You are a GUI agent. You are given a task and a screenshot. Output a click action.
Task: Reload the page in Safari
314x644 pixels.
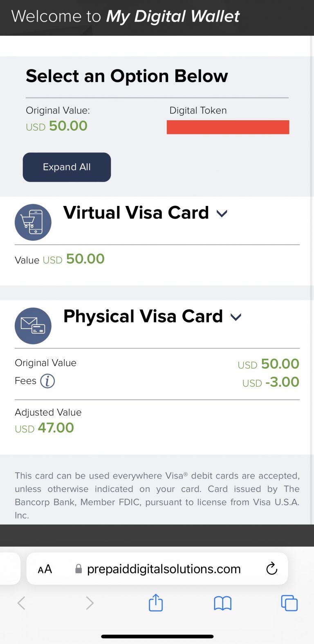pyautogui.click(x=271, y=568)
